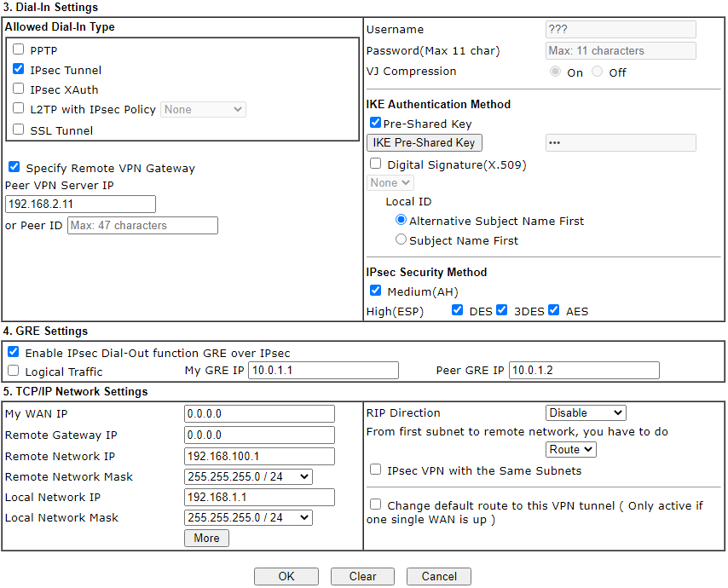Enable the Logical Traffic checkbox
Image resolution: width=728 pixels, height=588 pixels.
click(13, 371)
